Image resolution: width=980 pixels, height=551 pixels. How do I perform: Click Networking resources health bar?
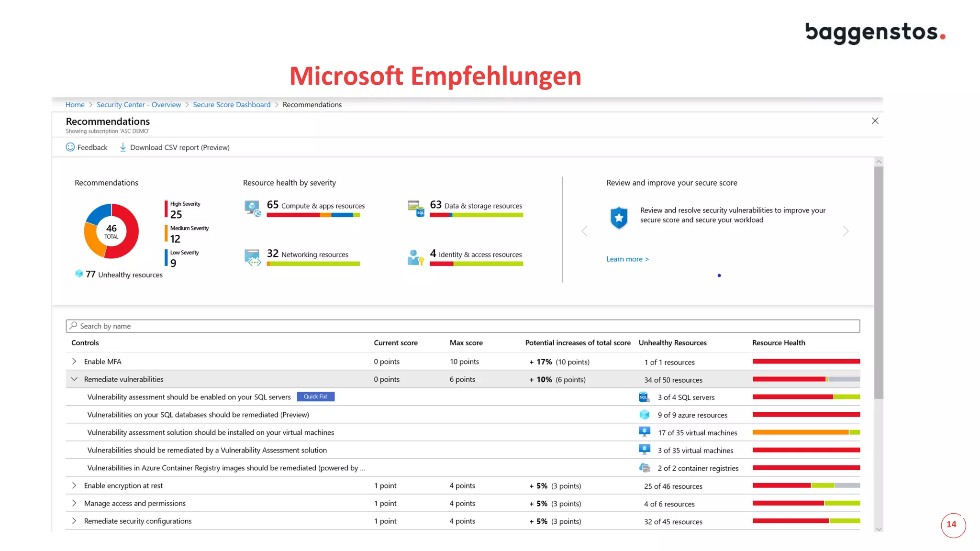point(313,264)
